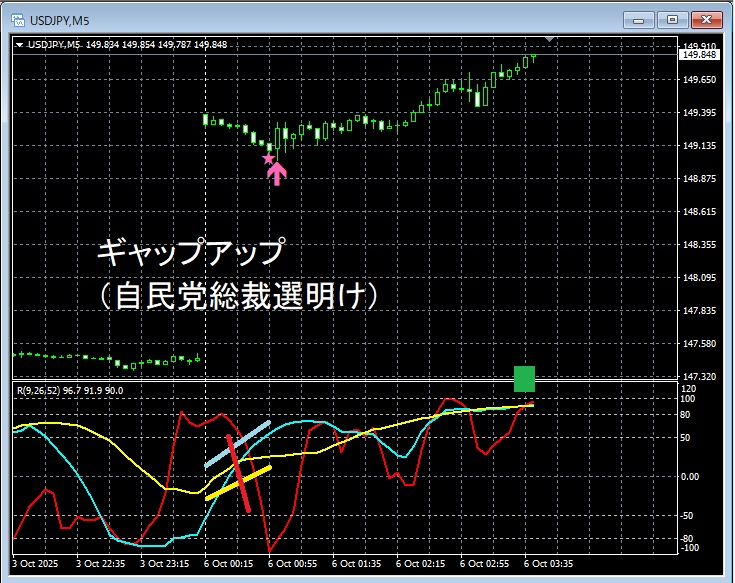Maximize the USDJPY,M5 chart window
Screen dimensions: 735x583
click(672, 19)
